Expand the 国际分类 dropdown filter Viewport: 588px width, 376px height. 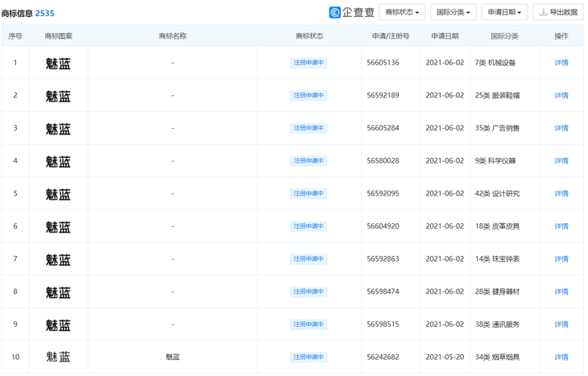(x=453, y=12)
